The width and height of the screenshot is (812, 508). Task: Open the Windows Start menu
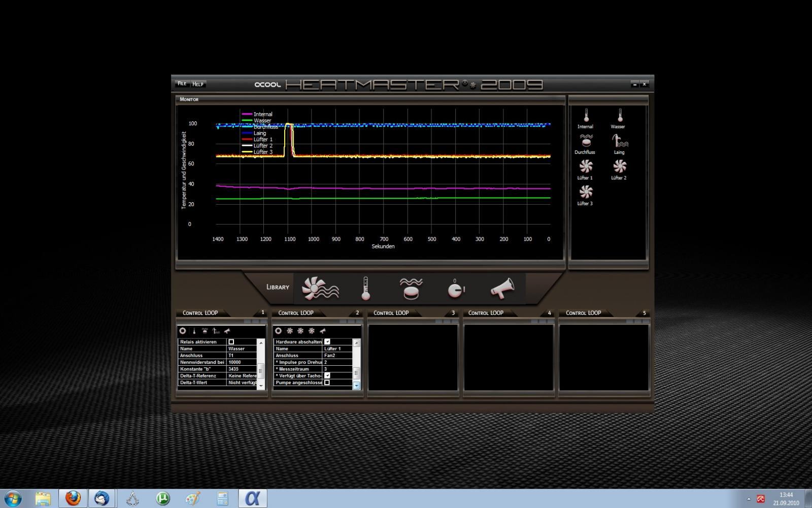click(x=12, y=498)
